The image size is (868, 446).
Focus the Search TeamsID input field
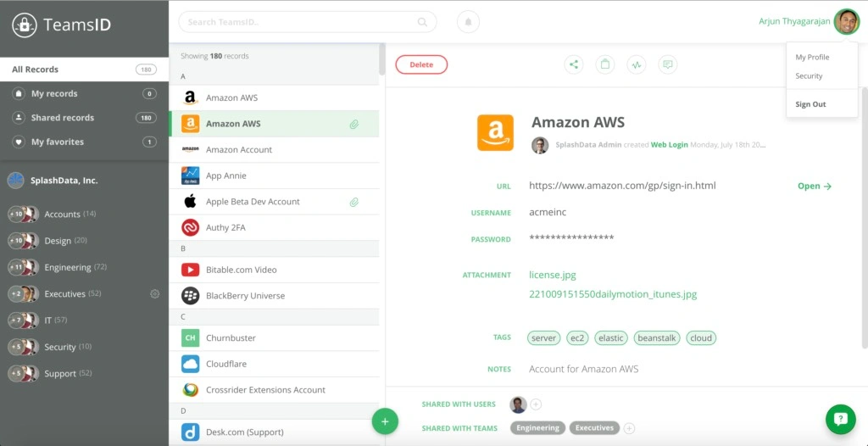tap(307, 22)
